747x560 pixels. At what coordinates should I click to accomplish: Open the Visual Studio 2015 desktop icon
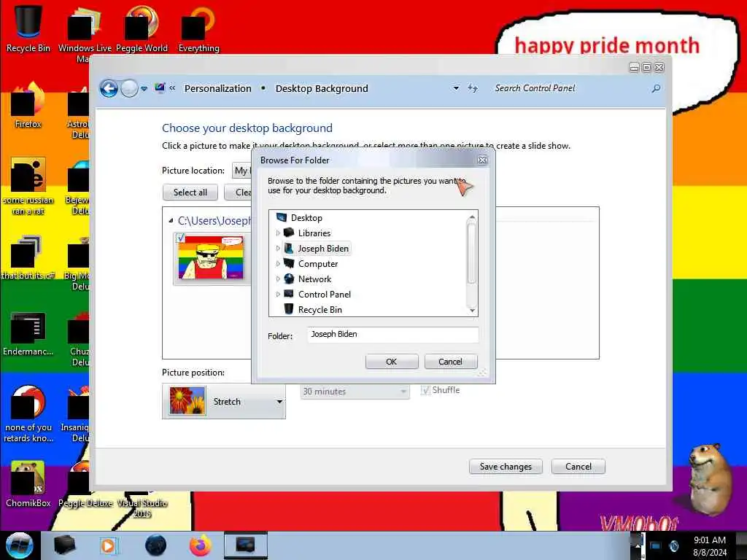tap(142, 507)
